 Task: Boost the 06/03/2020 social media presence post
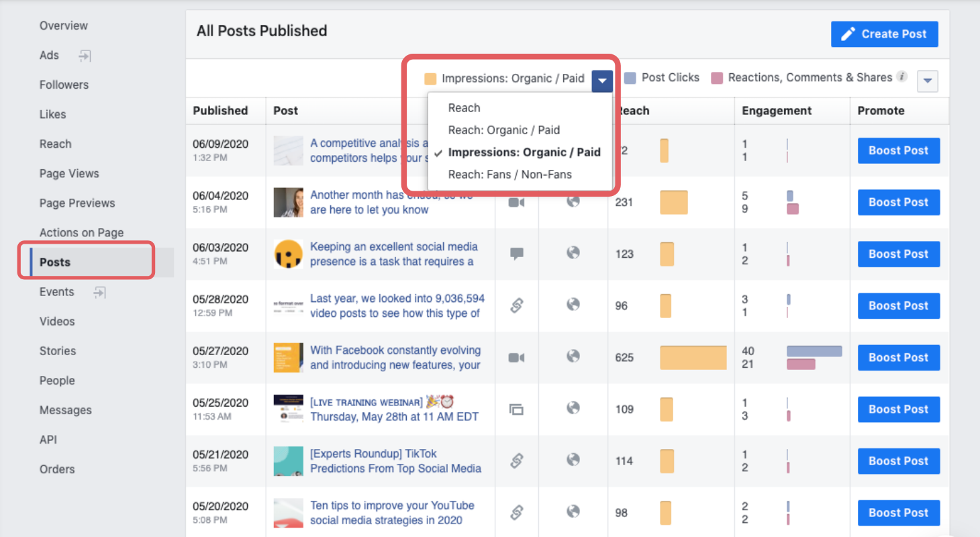tap(899, 254)
